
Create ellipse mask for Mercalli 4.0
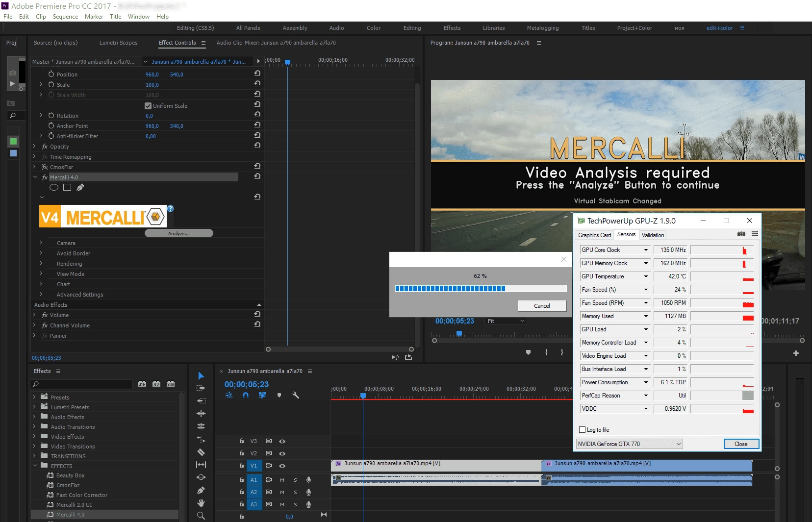click(54, 187)
